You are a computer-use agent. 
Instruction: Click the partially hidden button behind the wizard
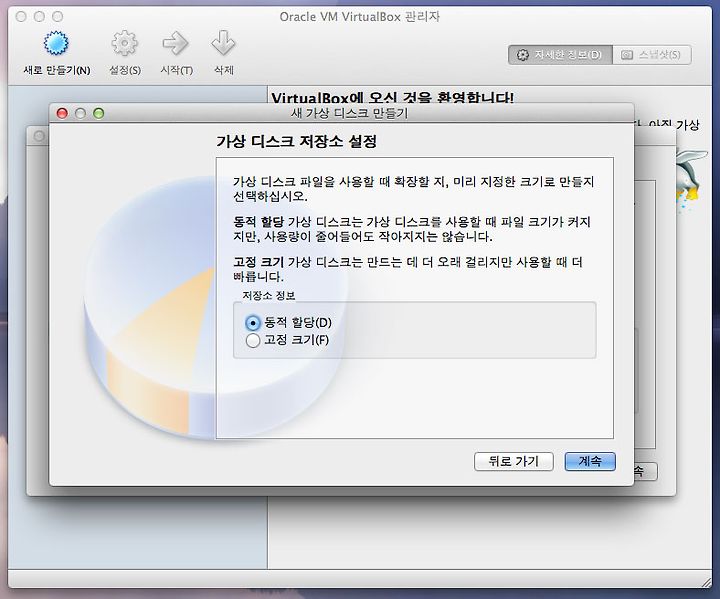click(x=646, y=471)
